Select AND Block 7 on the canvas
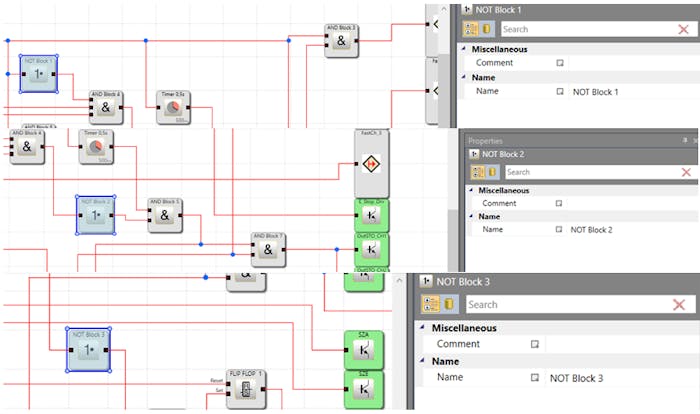 (x=268, y=250)
